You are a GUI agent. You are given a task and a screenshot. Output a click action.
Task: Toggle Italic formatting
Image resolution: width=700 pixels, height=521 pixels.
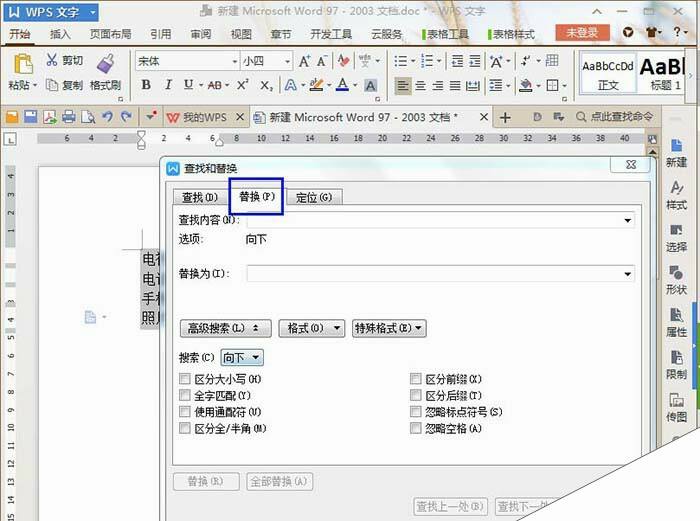click(168, 84)
